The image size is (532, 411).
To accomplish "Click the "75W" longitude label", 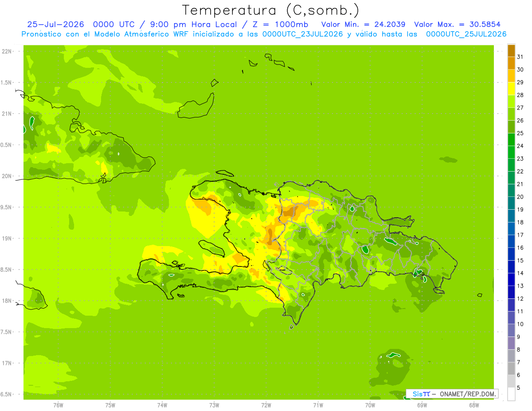I will (110, 405).
